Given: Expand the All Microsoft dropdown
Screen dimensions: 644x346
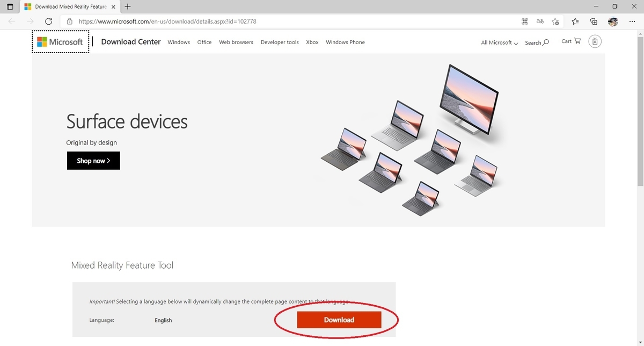Looking at the screenshot, I should [x=500, y=42].
